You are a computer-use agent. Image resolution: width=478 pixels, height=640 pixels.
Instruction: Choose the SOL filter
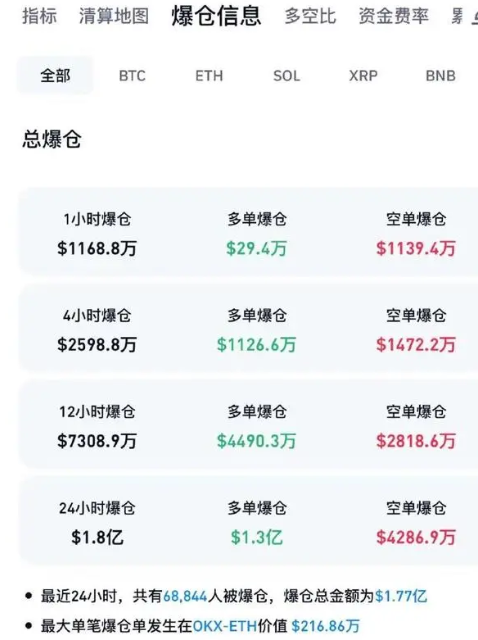286,76
